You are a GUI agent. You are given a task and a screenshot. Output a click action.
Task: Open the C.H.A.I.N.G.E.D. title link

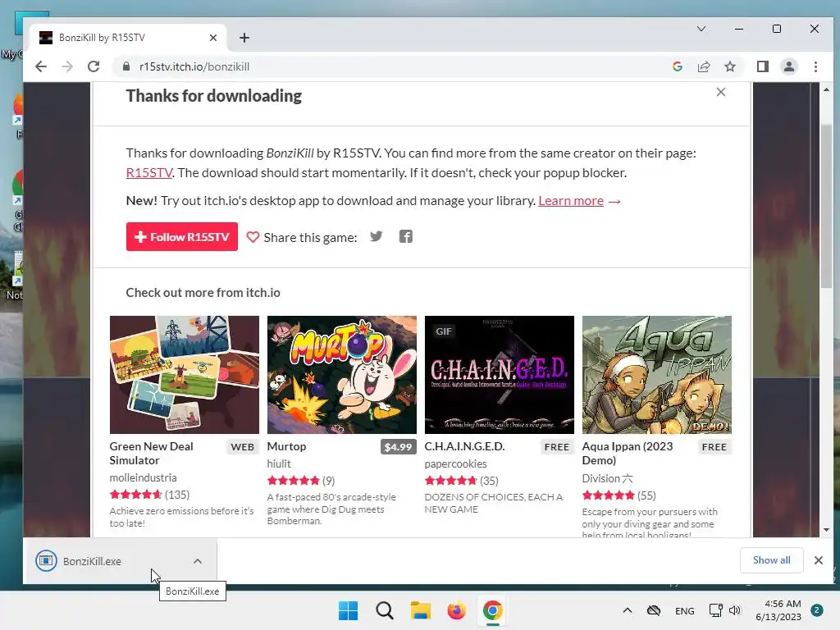coord(464,446)
